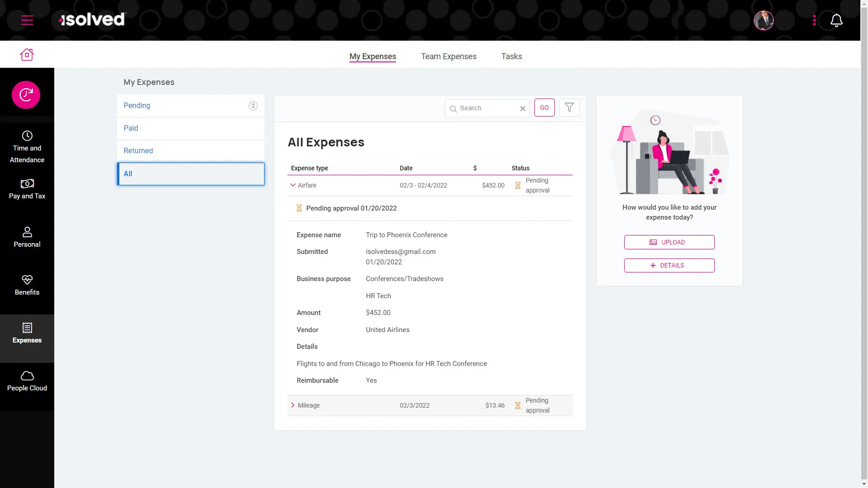
Task: Click the United Airlines vendor value
Action: [387, 330]
